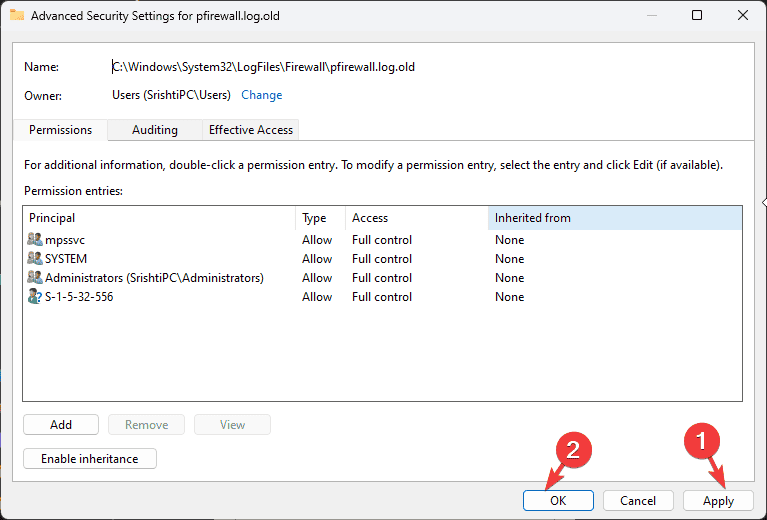This screenshot has height=520, width=767.
Task: Confirm with the OK button
Action: 558,500
